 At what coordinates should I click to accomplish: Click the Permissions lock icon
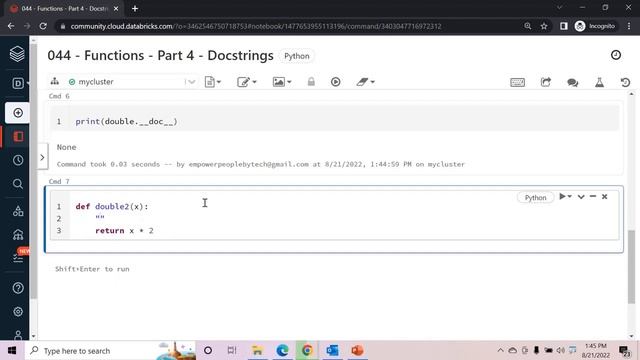pyautogui.click(x=311, y=82)
